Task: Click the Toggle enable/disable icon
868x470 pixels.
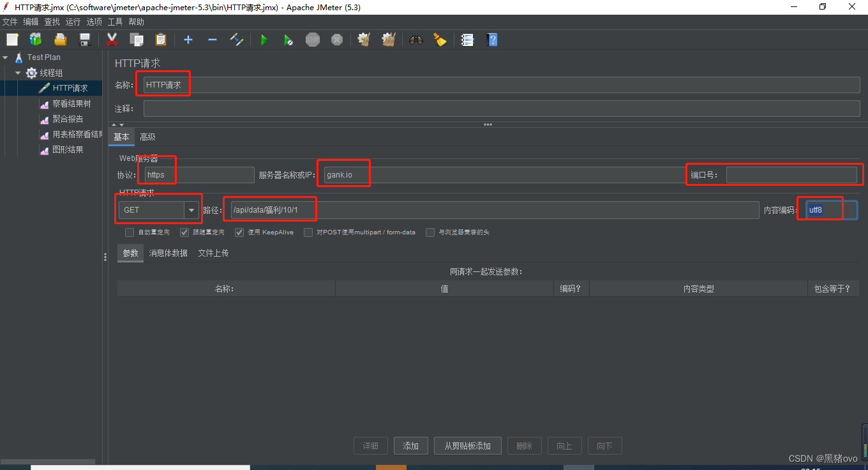Action: point(237,40)
